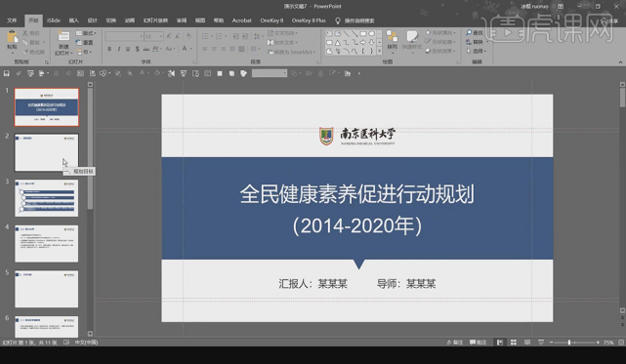This screenshot has width=626, height=364.
Task: Increase font size with the larger A
Action: (x=169, y=36)
